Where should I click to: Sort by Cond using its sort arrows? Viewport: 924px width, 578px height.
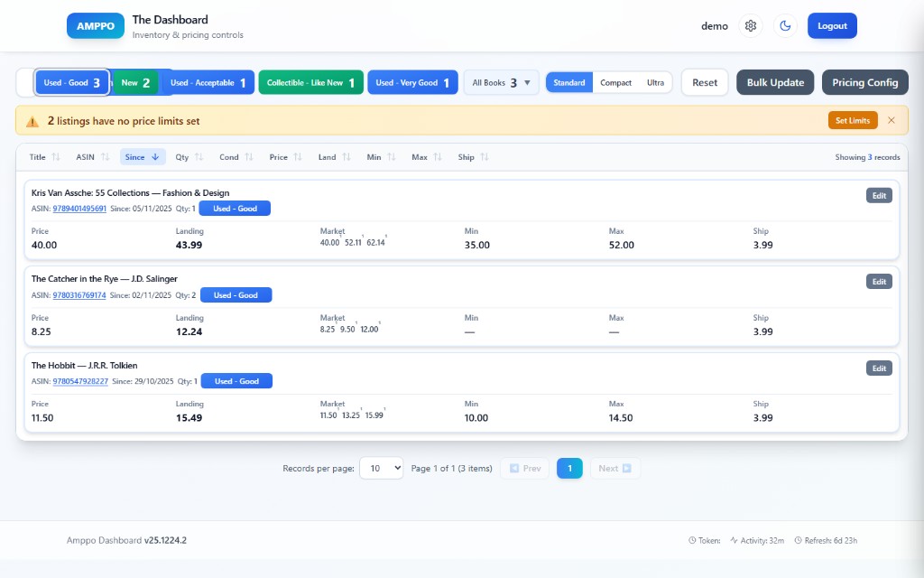(x=249, y=157)
